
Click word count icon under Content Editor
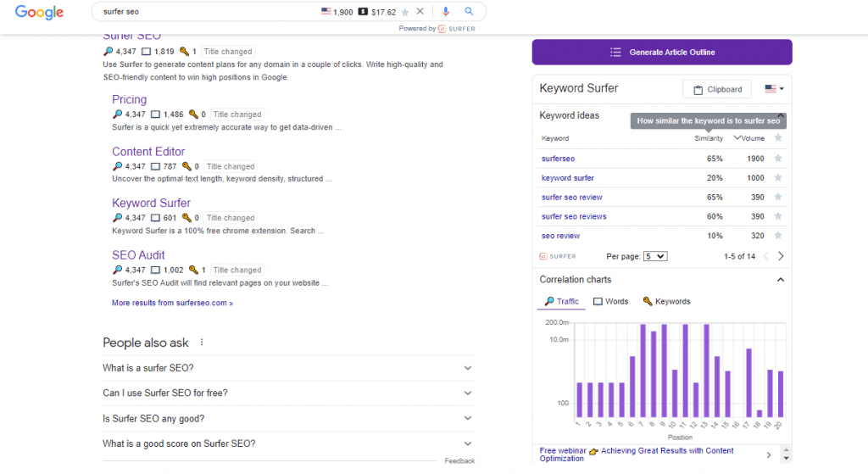tap(156, 166)
